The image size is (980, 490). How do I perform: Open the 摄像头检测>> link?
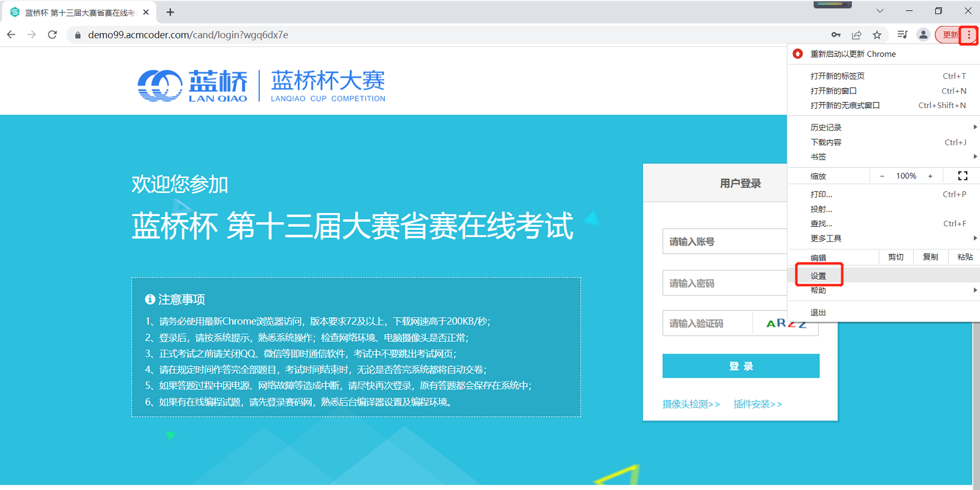click(x=691, y=404)
